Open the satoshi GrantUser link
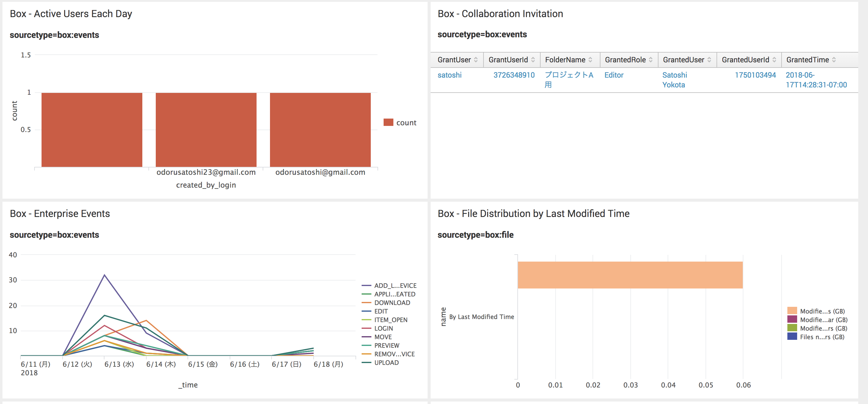This screenshot has width=868, height=404. pos(450,75)
